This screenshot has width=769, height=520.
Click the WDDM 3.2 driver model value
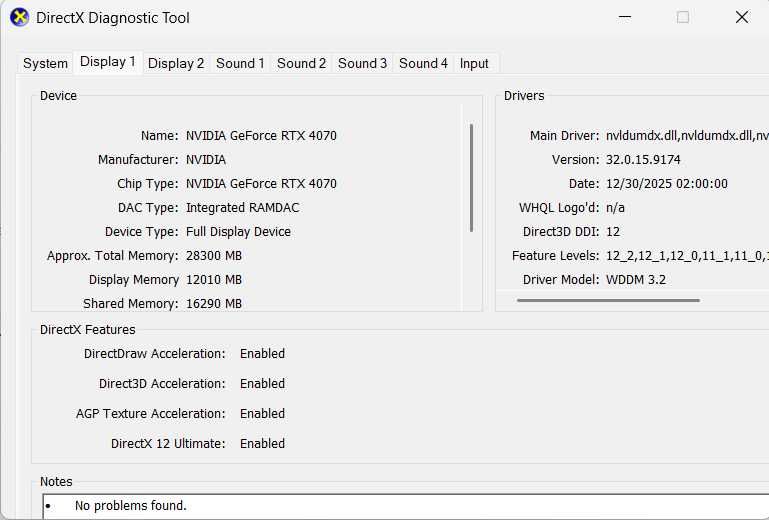coord(636,280)
